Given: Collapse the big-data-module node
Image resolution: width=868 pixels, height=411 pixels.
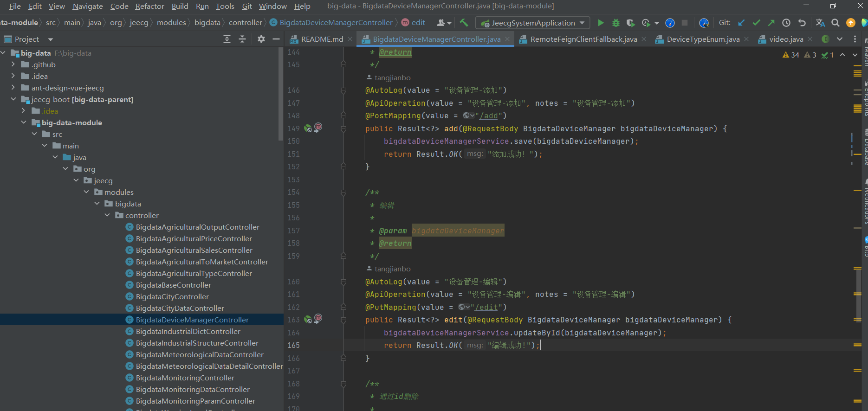Looking at the screenshot, I should 24,122.
